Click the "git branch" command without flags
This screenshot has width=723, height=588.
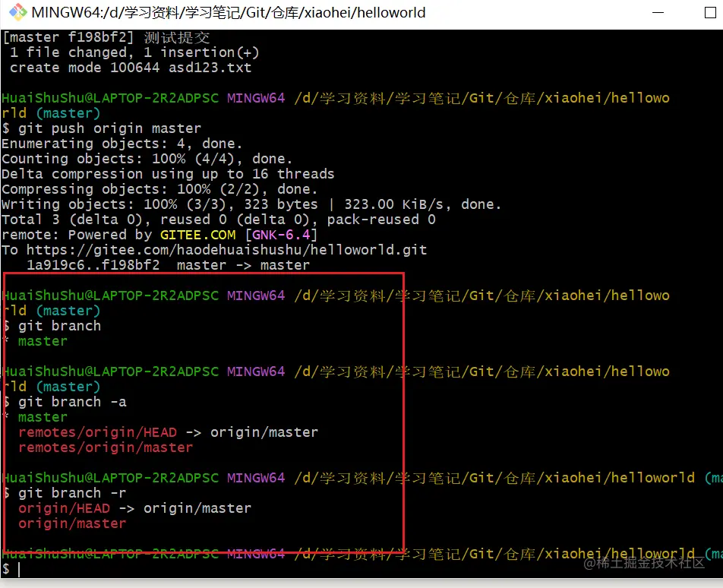click(x=59, y=326)
